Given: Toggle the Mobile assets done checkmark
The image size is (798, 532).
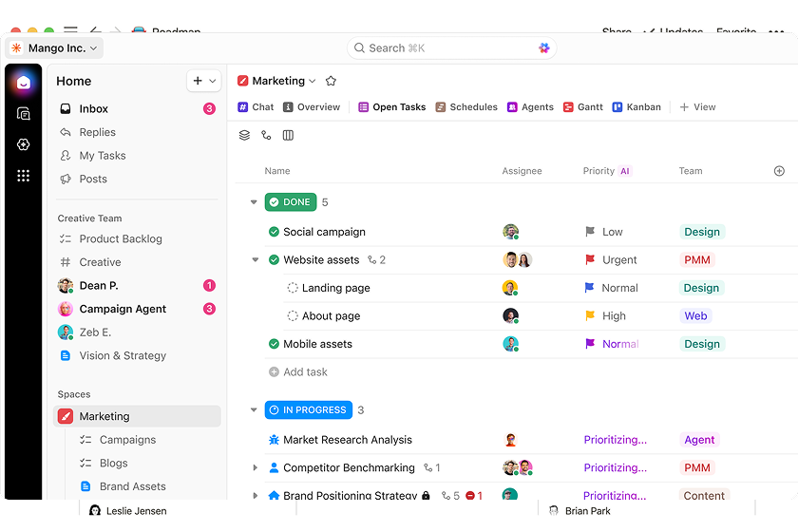Looking at the screenshot, I should pos(274,344).
